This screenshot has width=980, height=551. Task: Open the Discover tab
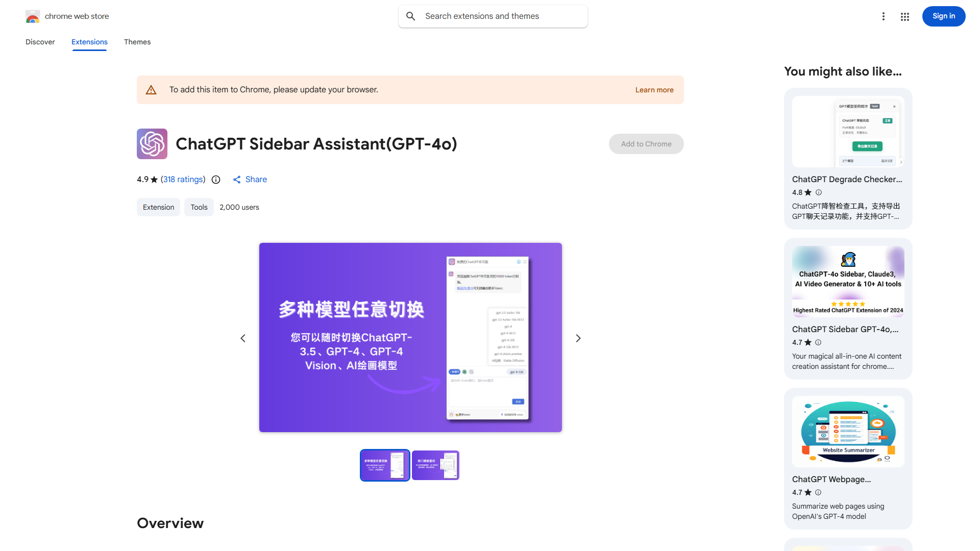tap(40, 42)
